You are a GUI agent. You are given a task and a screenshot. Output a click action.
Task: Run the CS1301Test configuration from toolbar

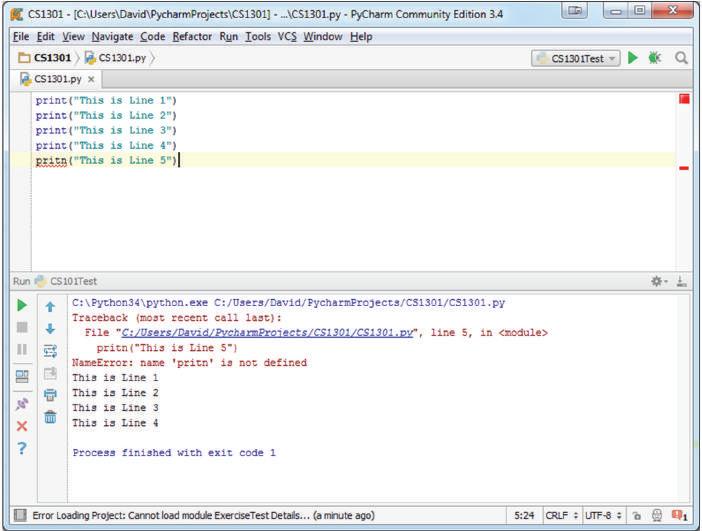point(633,58)
